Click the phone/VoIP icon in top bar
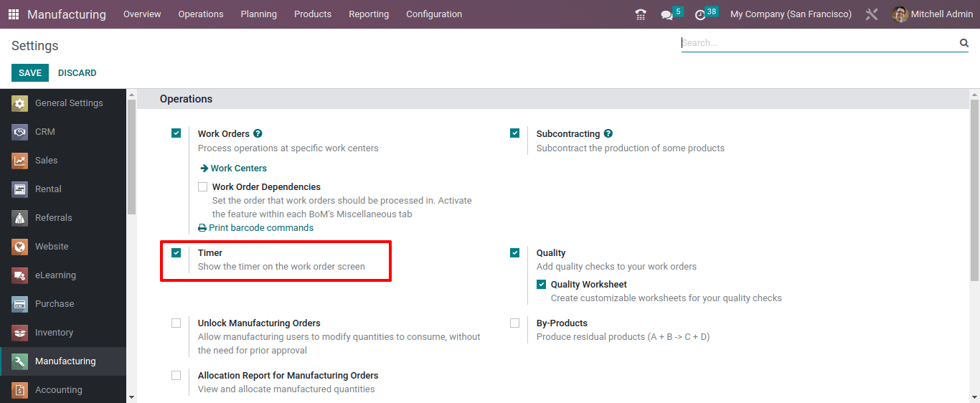Image resolution: width=980 pixels, height=403 pixels. coord(641,14)
